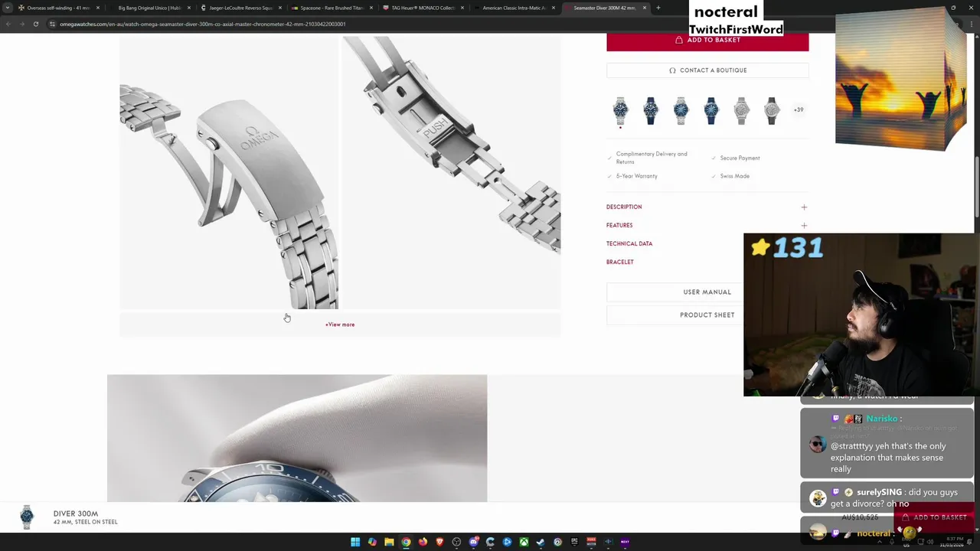Select the third watch variant thumbnail

pos(681,110)
